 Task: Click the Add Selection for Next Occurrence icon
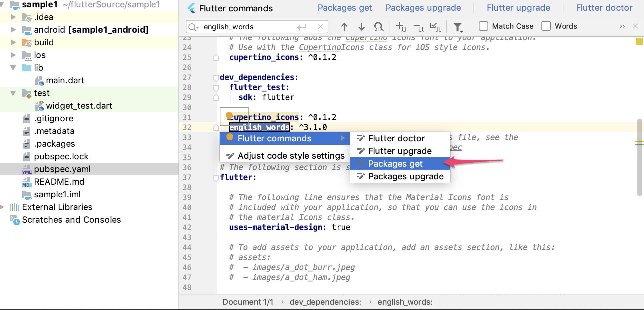[x=401, y=27]
